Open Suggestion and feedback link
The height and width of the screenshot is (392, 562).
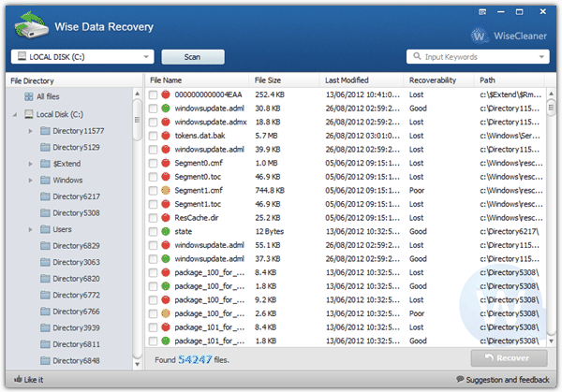coord(503,379)
